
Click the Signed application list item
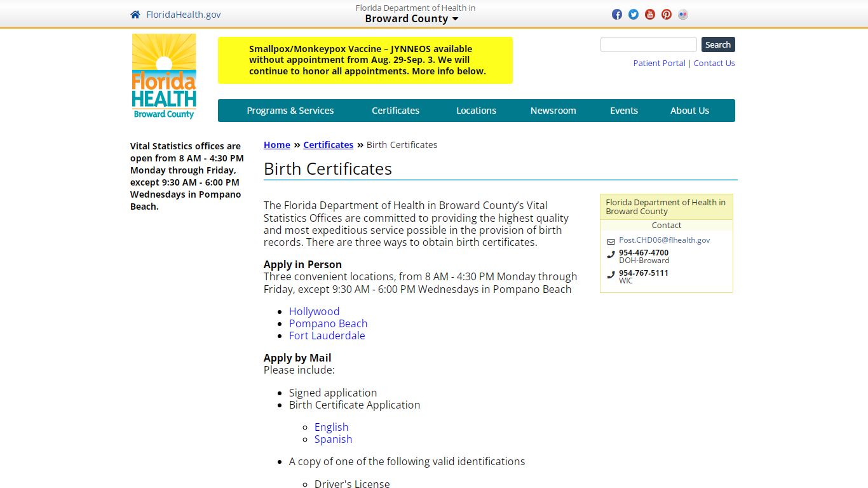(x=333, y=393)
